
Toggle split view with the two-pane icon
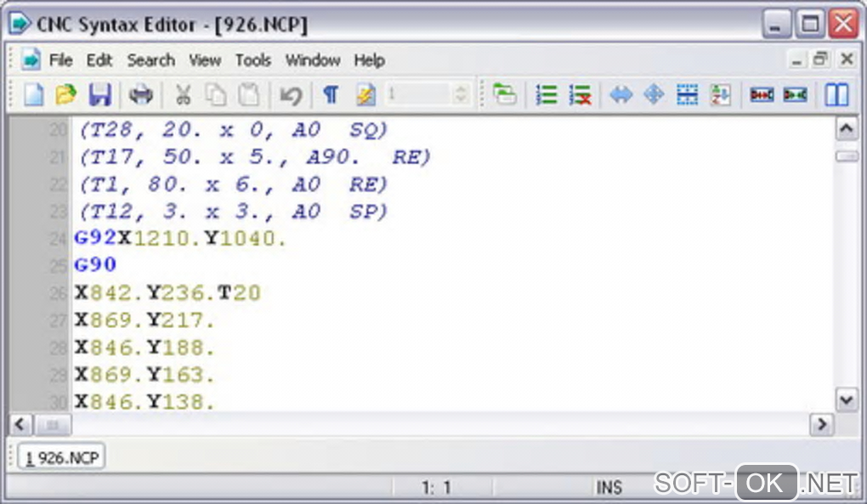(x=836, y=94)
